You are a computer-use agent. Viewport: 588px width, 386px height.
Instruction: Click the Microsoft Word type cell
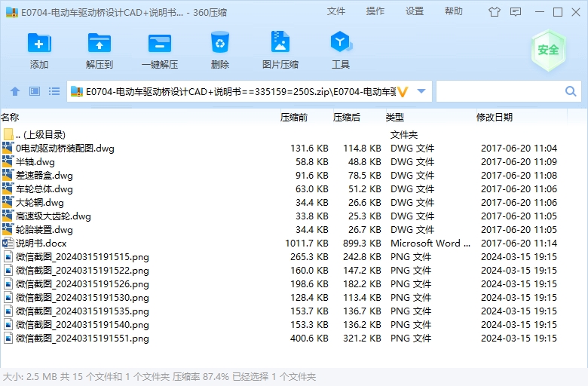[430, 243]
